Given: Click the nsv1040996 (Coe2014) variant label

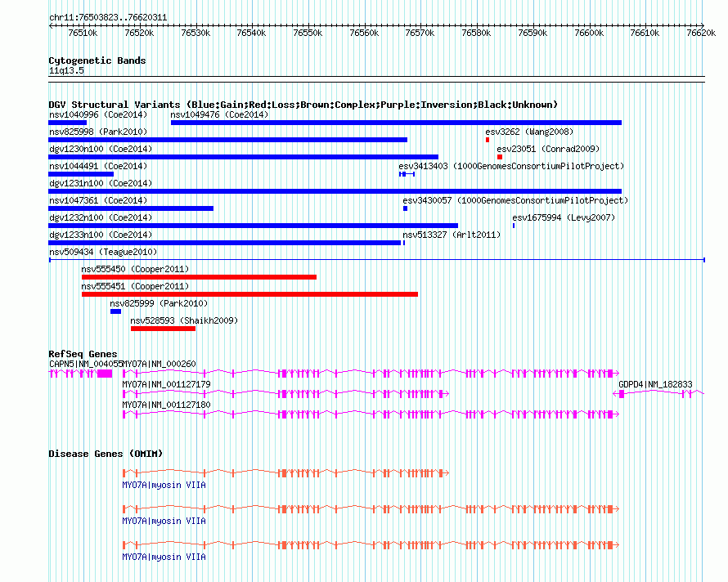Looking at the screenshot, I should (98, 114).
